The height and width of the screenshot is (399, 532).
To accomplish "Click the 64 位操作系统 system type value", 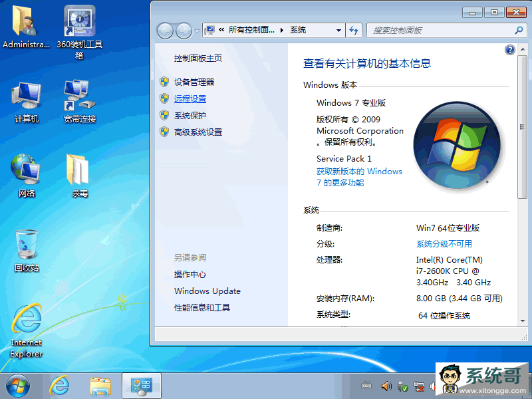I will pos(444,315).
